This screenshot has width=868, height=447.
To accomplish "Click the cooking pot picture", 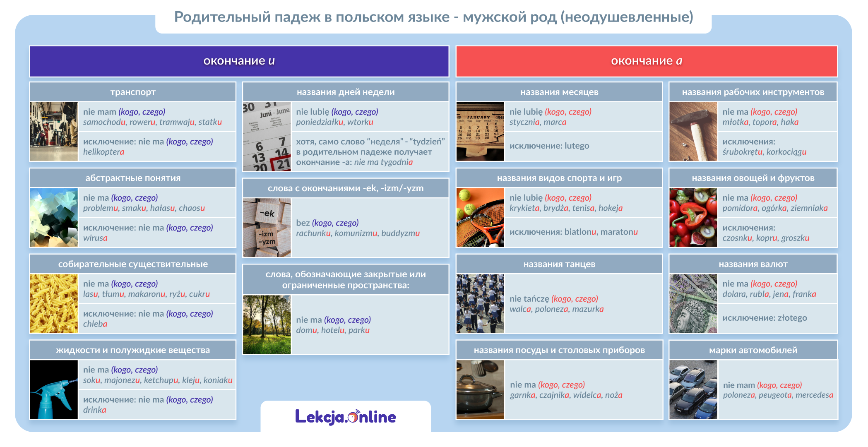I will coord(480,389).
